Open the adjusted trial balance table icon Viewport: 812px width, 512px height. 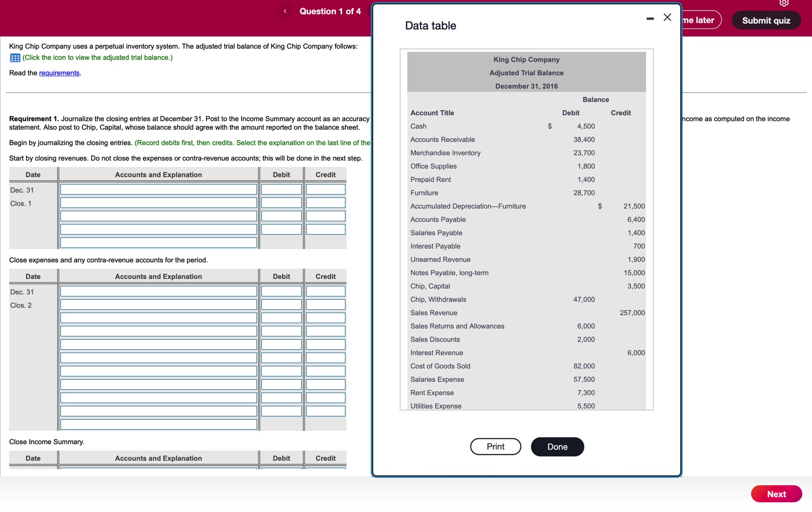15,58
